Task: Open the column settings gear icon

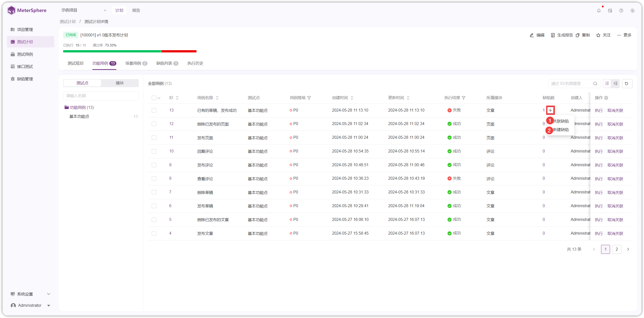Action: pyautogui.click(x=606, y=98)
